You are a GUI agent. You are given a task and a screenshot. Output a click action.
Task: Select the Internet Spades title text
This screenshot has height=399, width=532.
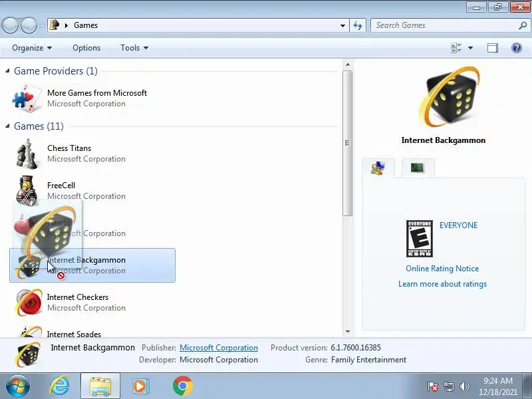coord(74,334)
